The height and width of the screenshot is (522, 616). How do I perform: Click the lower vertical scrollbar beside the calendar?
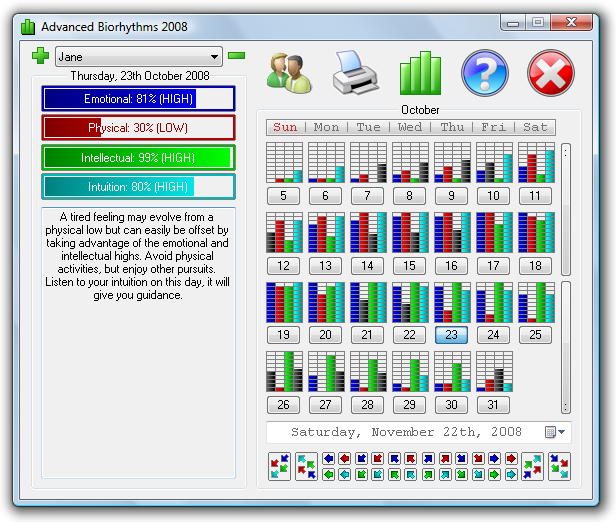point(566,347)
